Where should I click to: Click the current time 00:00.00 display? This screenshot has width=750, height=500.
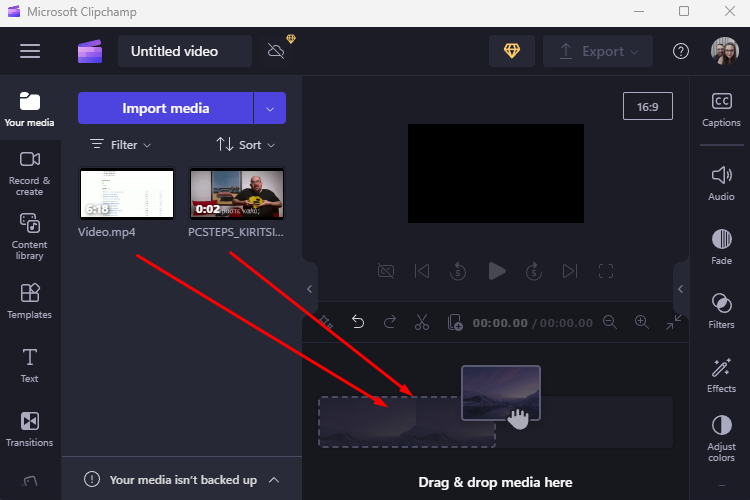[500, 323]
